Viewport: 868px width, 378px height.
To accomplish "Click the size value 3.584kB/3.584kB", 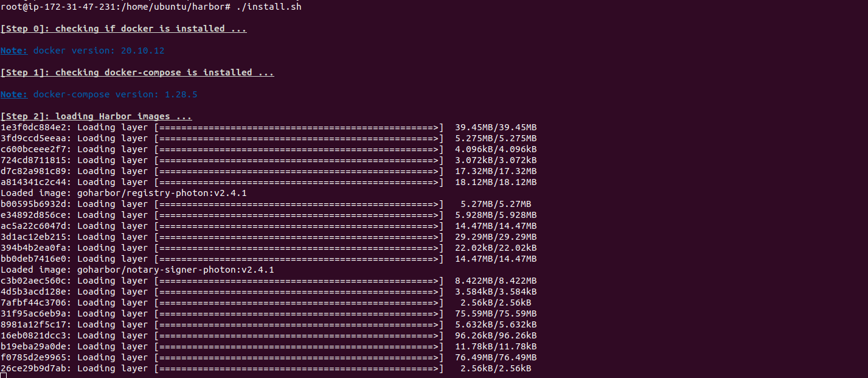I will (x=496, y=292).
